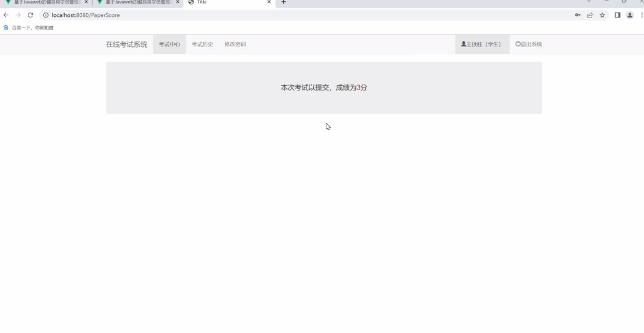
Task: Click the user icon before 王铁柱（学生）
Action: coord(464,44)
